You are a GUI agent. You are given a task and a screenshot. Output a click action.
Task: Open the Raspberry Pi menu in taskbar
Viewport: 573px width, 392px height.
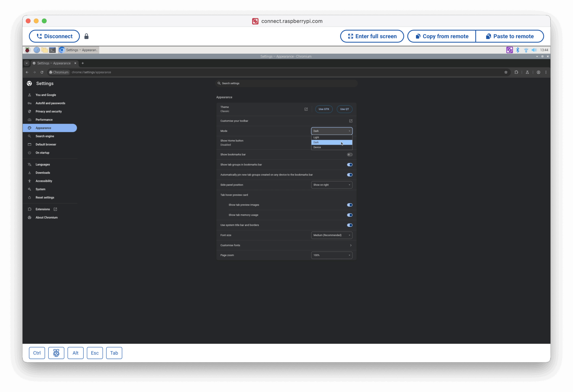pyautogui.click(x=27, y=50)
